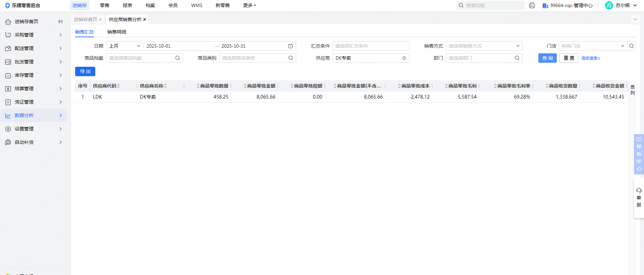
Task: Open the column settings 列 icon
Action: (633, 90)
